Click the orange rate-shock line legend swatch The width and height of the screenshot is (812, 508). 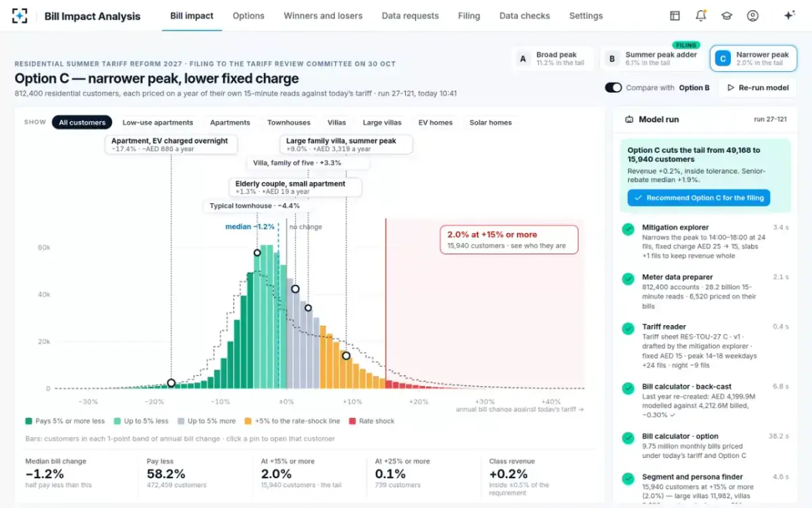[248, 421]
